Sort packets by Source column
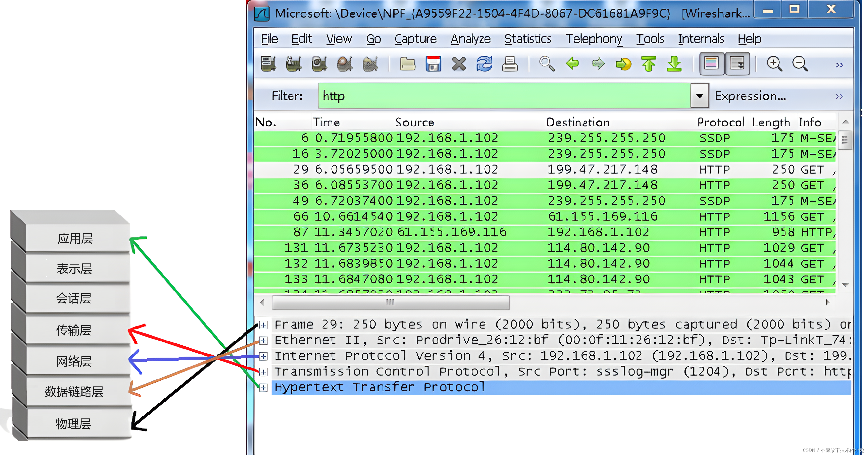This screenshot has width=868, height=455. (414, 122)
